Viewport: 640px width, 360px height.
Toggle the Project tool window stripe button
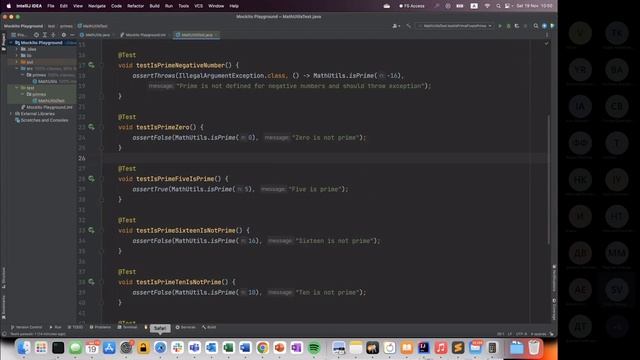point(4,42)
